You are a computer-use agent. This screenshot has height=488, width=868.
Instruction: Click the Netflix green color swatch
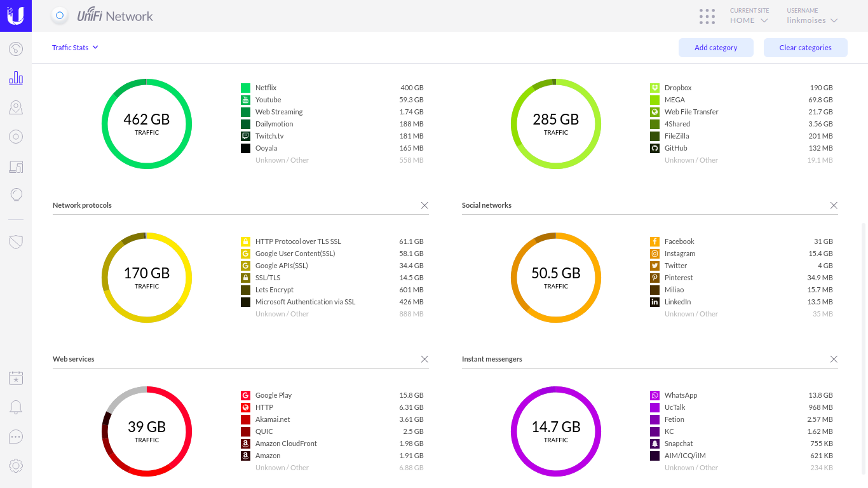click(245, 88)
